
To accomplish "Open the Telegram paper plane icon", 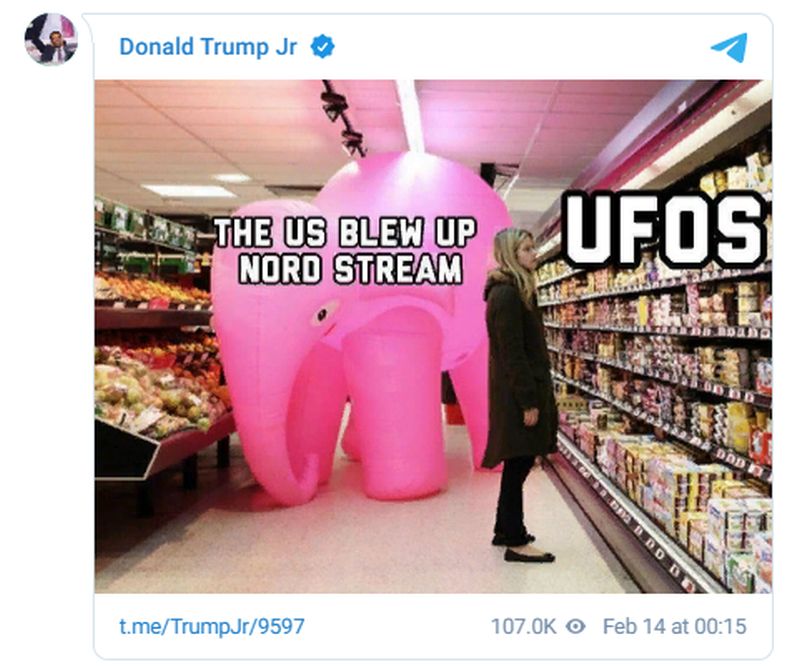I will tap(729, 47).
